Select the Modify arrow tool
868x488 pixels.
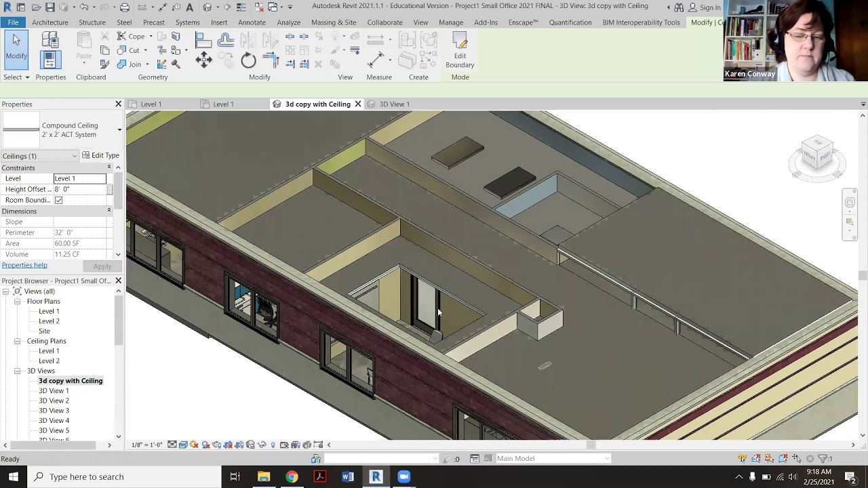tap(16, 49)
